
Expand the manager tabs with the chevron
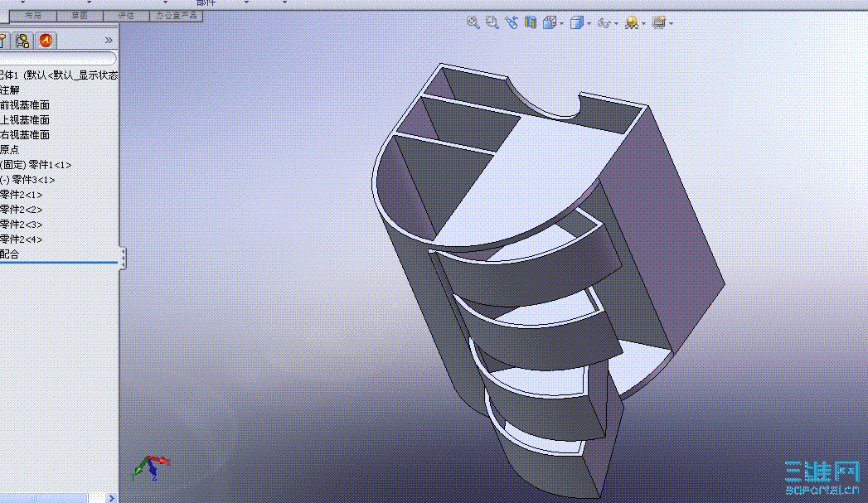click(x=109, y=41)
